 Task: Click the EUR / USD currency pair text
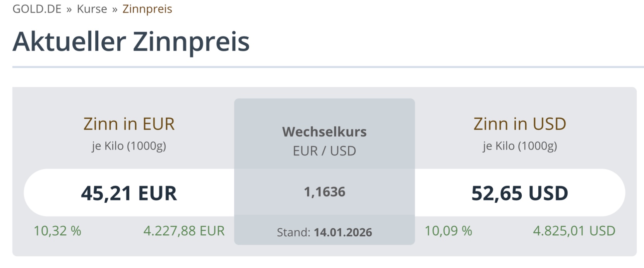(324, 151)
